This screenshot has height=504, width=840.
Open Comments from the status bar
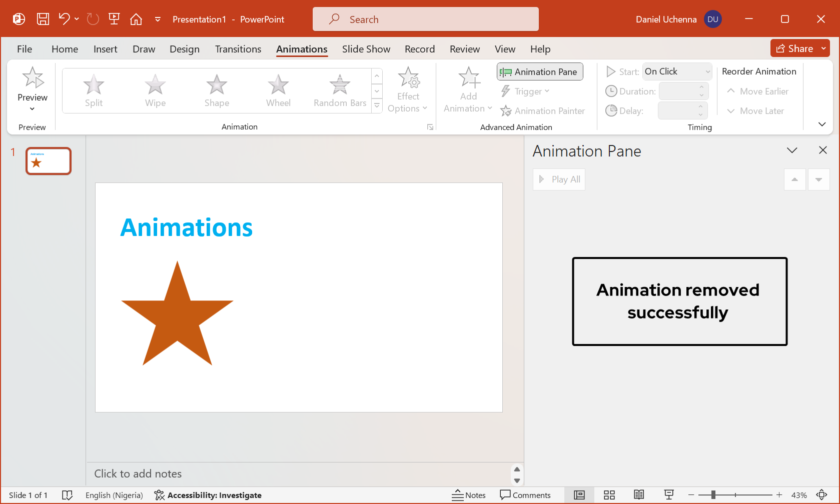pos(526,495)
